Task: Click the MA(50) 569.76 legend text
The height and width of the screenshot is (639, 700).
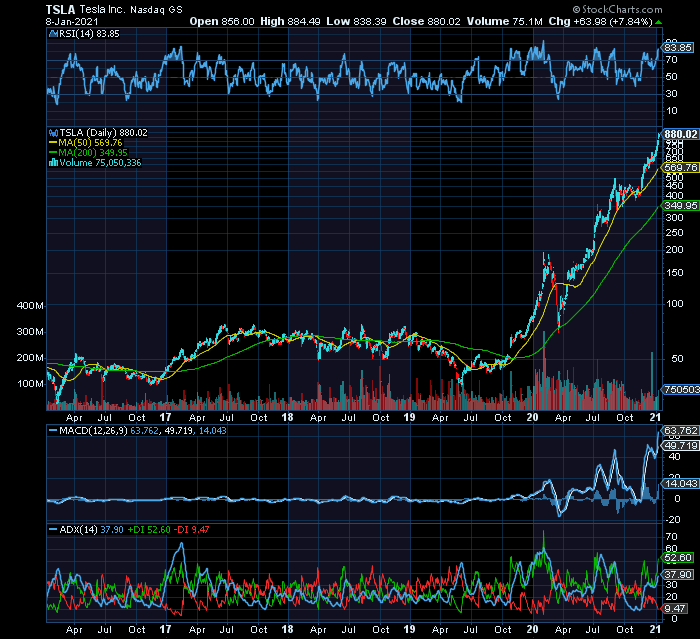Action: (90, 143)
